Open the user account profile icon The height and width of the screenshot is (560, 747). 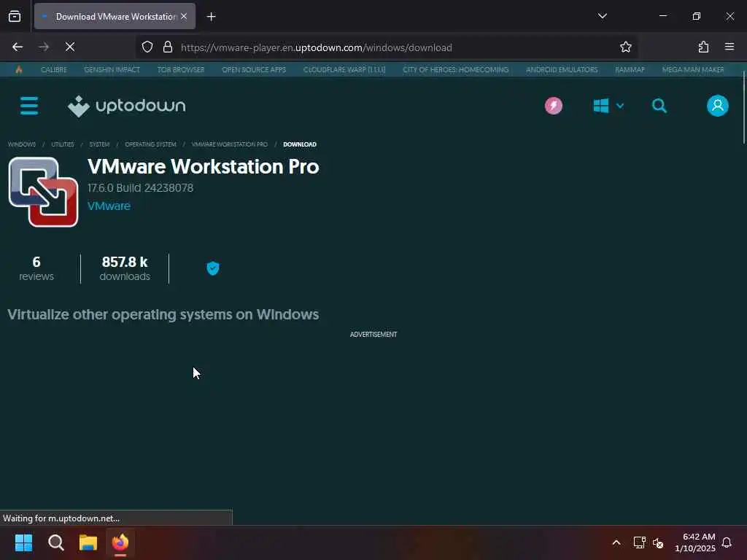[x=718, y=106]
